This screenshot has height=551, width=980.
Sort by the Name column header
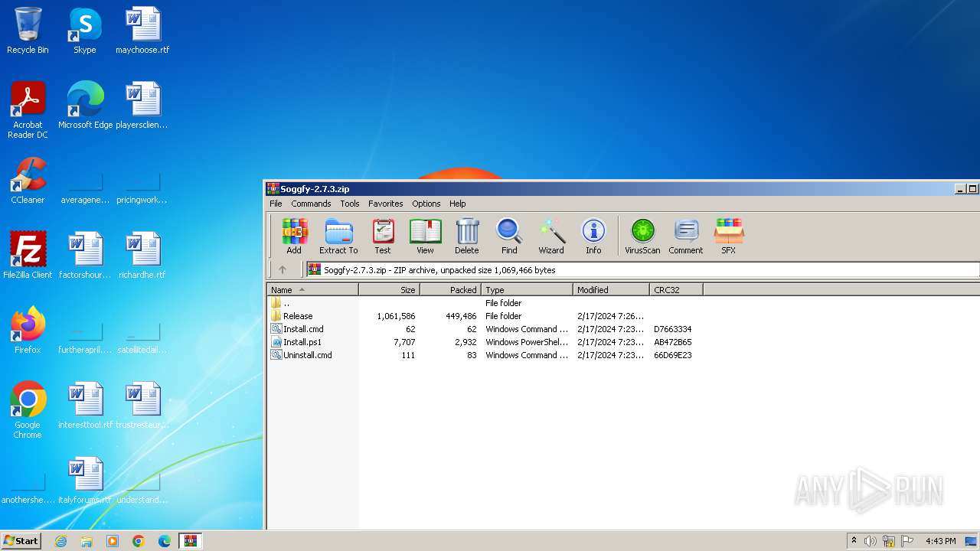pyautogui.click(x=312, y=290)
